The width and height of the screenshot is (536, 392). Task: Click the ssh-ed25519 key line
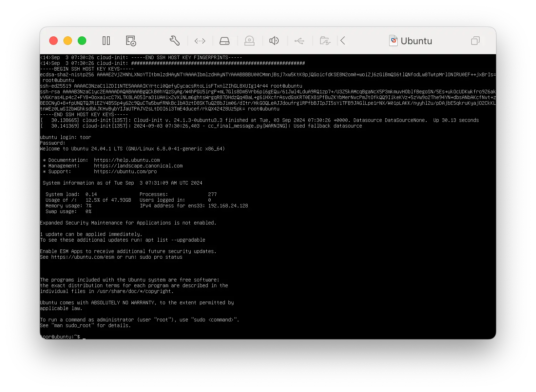coord(171,86)
